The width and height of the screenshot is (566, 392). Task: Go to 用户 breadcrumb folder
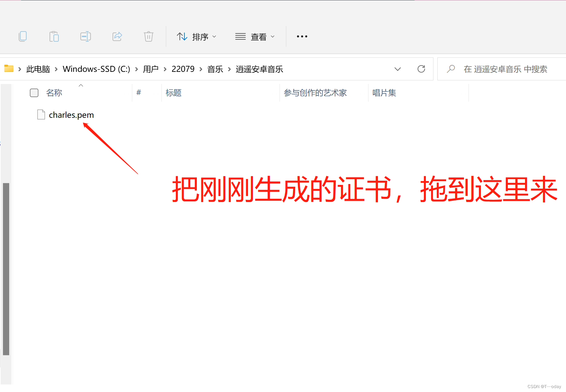click(151, 69)
